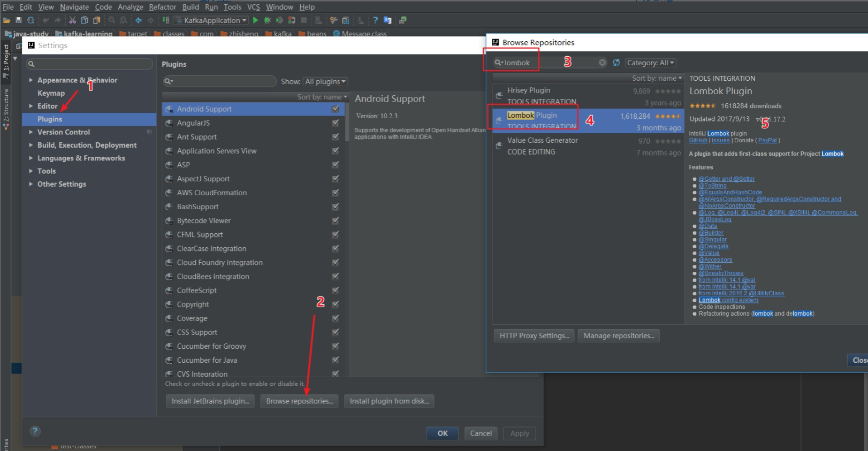
Task: Click the Copy toolbar icon
Action: pos(85,20)
